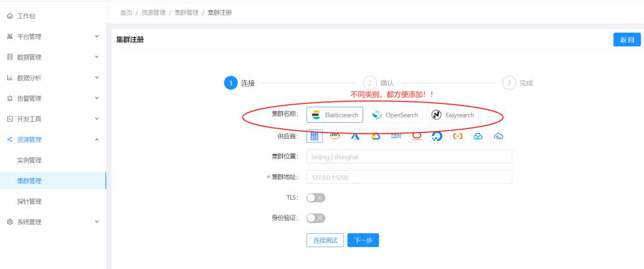Click the 集群注册 breadcrumb text
644x269 pixels.
click(219, 13)
